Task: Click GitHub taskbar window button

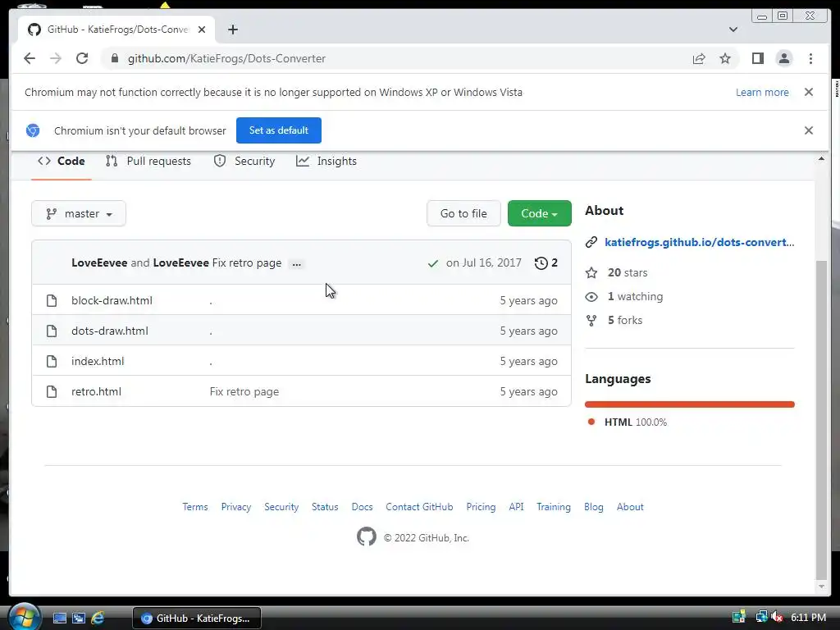Action: coord(197,619)
